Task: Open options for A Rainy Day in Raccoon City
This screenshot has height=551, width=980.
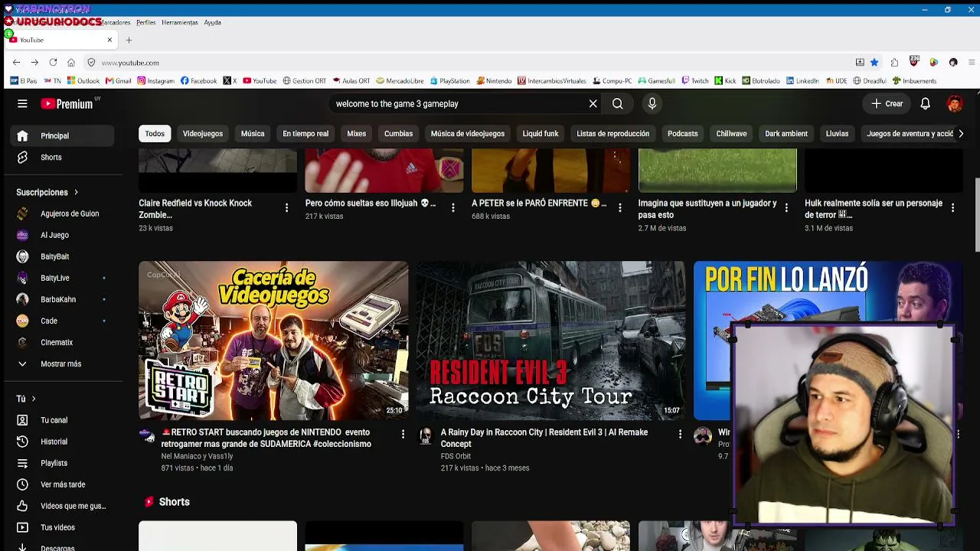Action: pos(680,434)
